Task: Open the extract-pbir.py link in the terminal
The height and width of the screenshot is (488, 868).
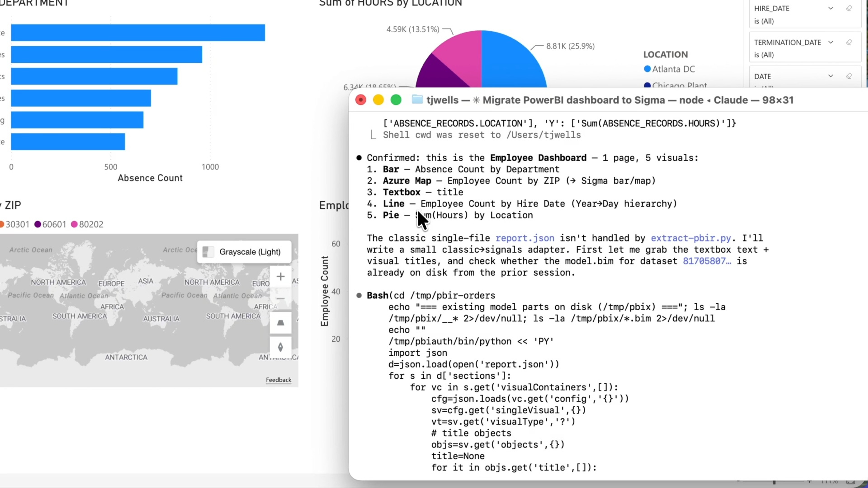Action: pos(691,238)
